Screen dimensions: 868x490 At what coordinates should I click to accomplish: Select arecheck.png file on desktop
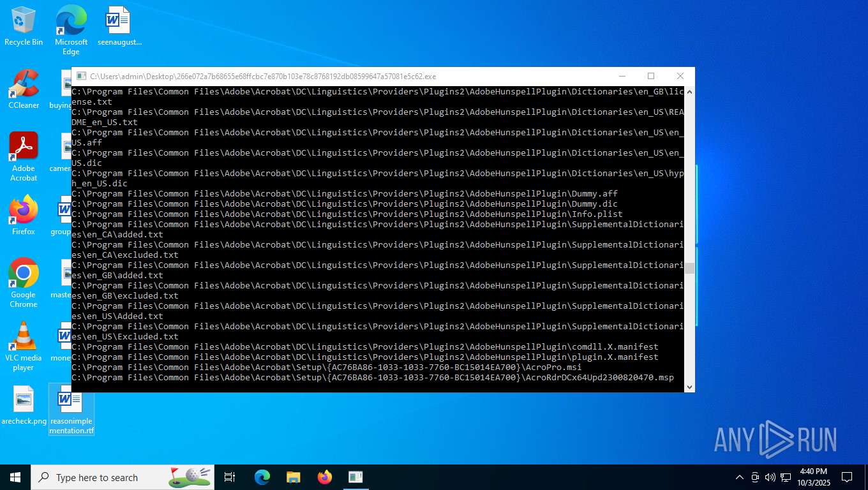coord(24,406)
